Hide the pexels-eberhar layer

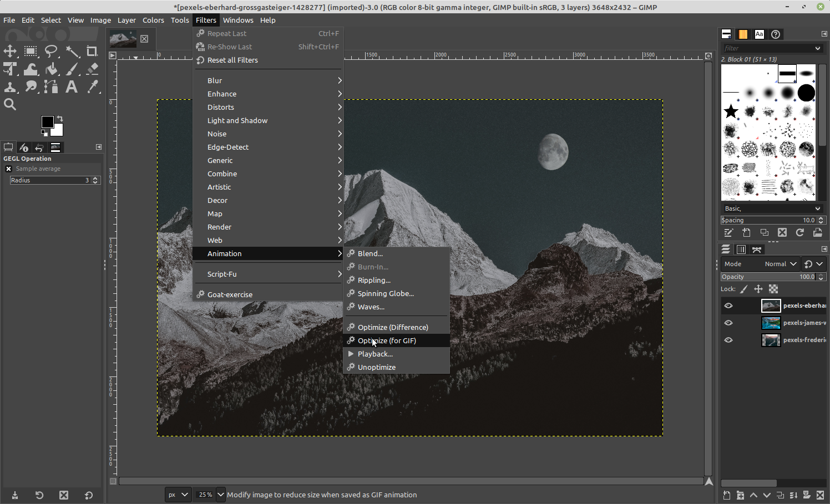728,306
